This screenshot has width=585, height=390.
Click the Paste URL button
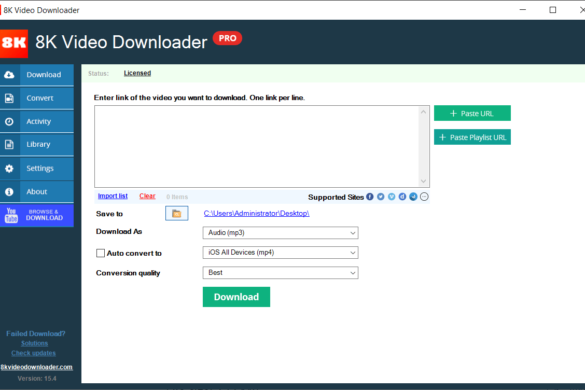[x=472, y=113]
